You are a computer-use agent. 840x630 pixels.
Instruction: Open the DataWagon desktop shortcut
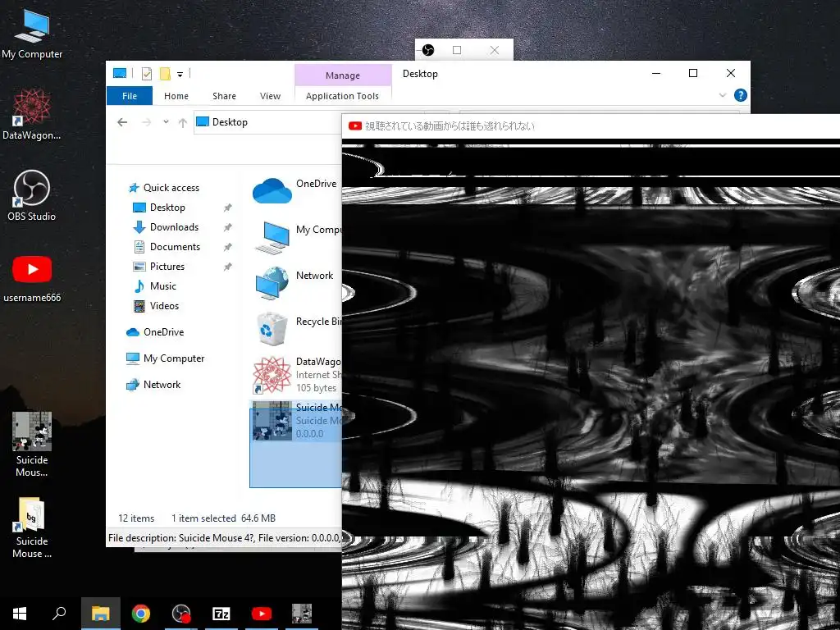[x=32, y=115]
